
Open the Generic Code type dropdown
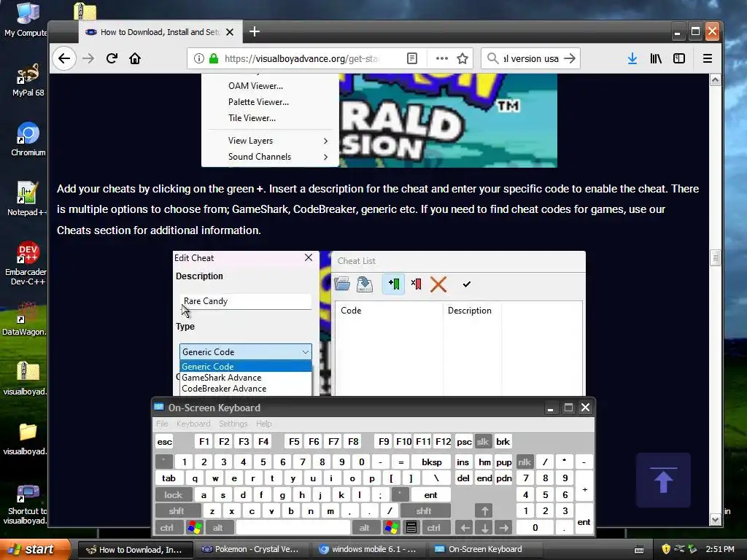pyautogui.click(x=246, y=352)
